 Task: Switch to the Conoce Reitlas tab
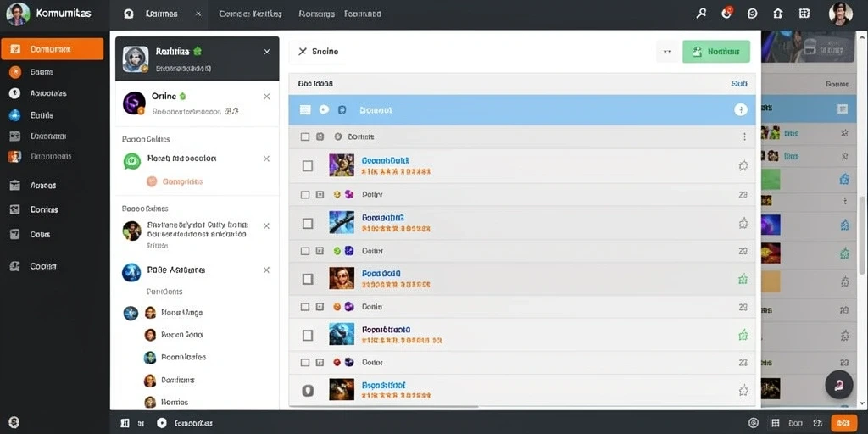click(x=250, y=14)
